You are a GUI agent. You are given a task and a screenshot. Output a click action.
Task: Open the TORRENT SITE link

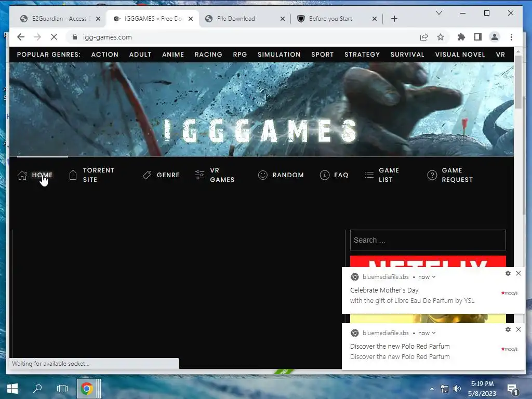99,175
